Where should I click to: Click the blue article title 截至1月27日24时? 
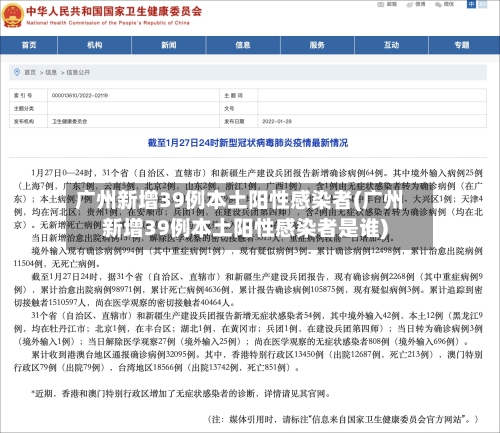pyautogui.click(x=248, y=143)
